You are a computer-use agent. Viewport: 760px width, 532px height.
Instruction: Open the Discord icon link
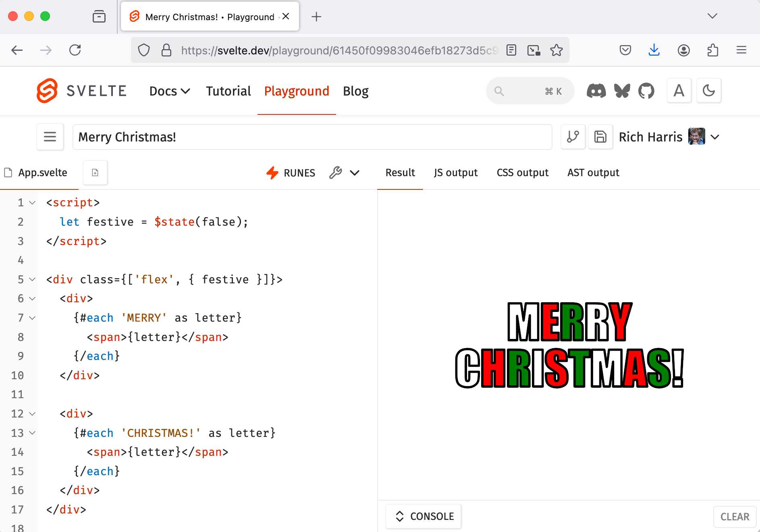tap(596, 91)
